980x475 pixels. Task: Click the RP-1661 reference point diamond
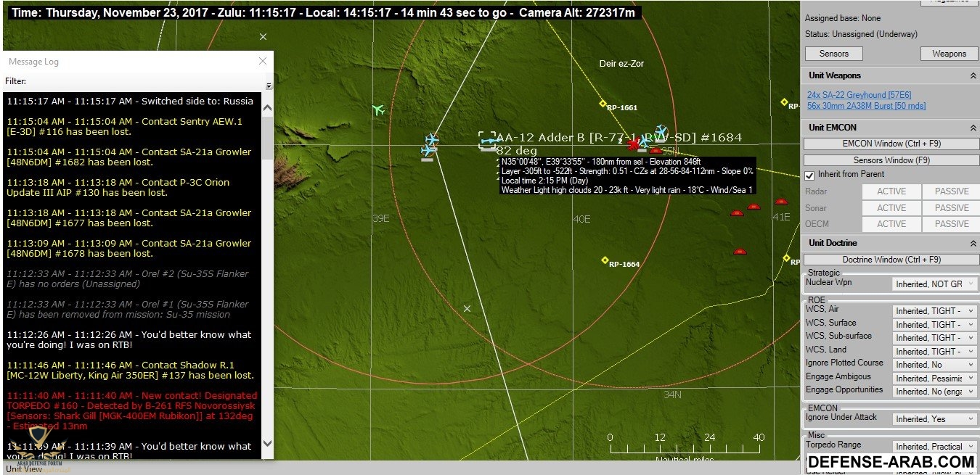603,104
